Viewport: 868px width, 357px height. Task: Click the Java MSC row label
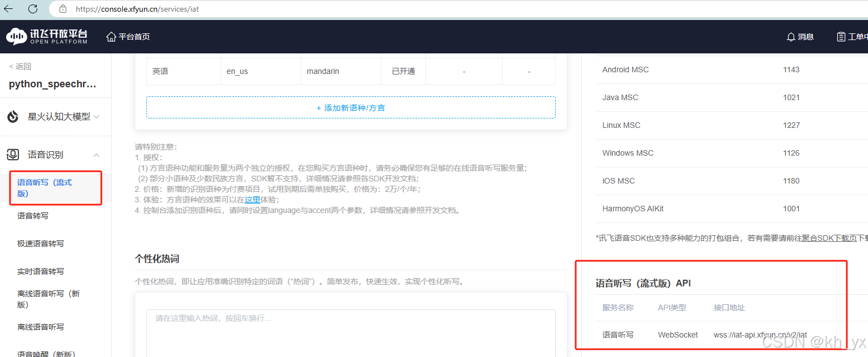pyautogui.click(x=620, y=97)
